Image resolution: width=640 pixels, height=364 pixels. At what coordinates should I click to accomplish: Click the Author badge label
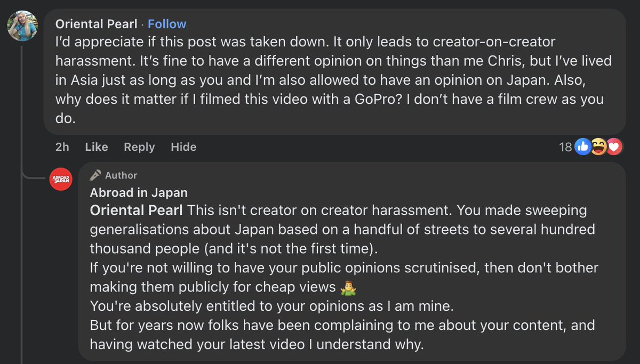(121, 175)
